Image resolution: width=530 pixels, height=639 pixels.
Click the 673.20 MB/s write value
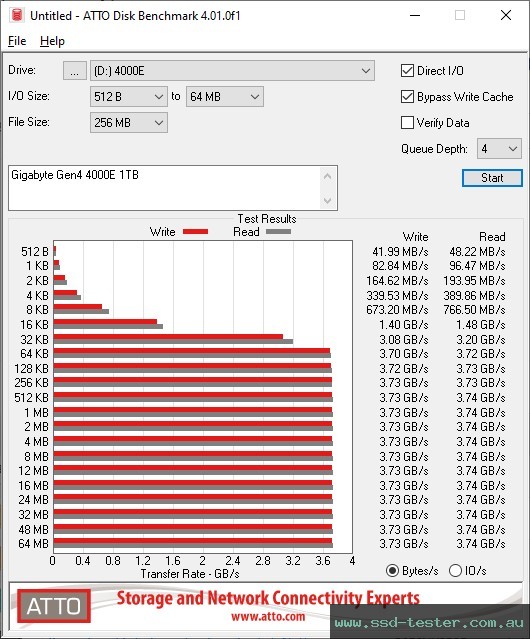pos(397,310)
